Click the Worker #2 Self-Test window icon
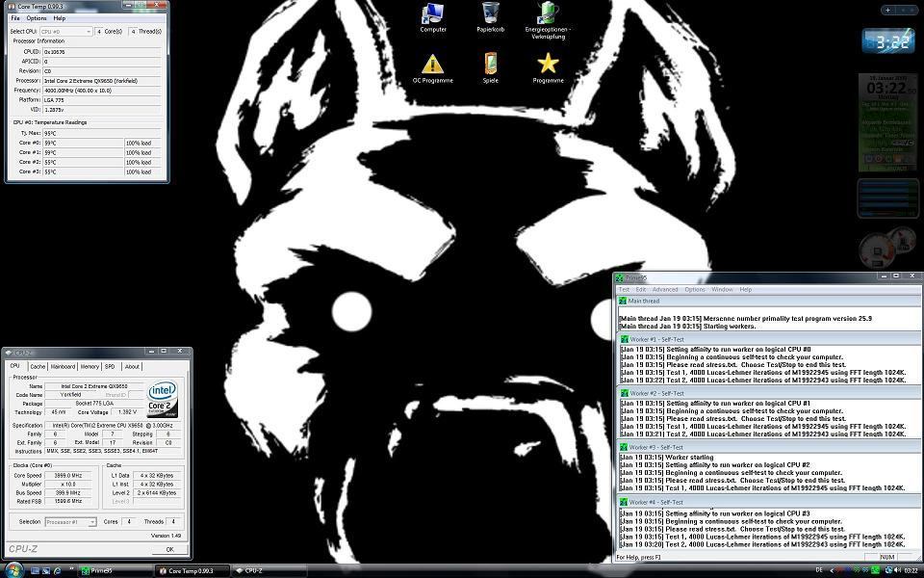Screen dimensions: 924x578 click(x=625, y=393)
